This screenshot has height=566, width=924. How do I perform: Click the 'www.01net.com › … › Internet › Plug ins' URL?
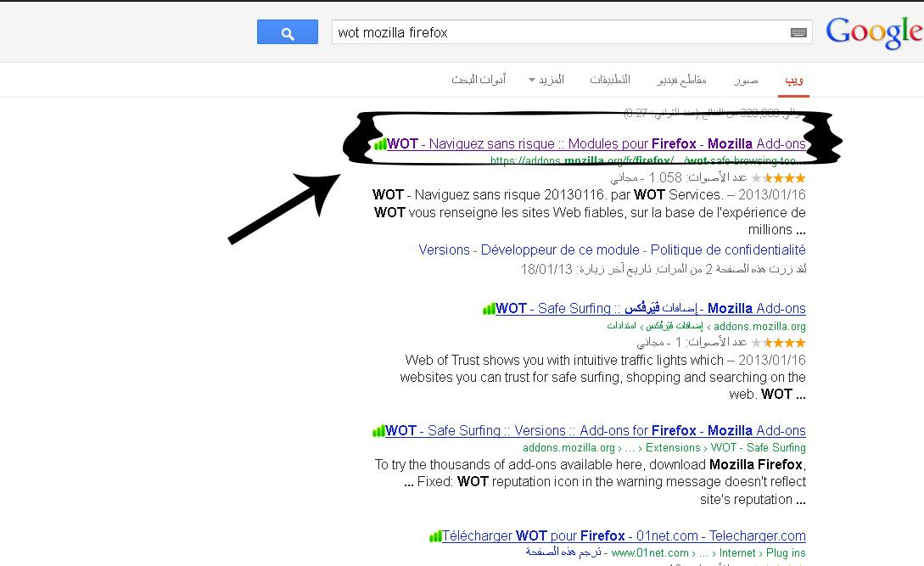708,553
